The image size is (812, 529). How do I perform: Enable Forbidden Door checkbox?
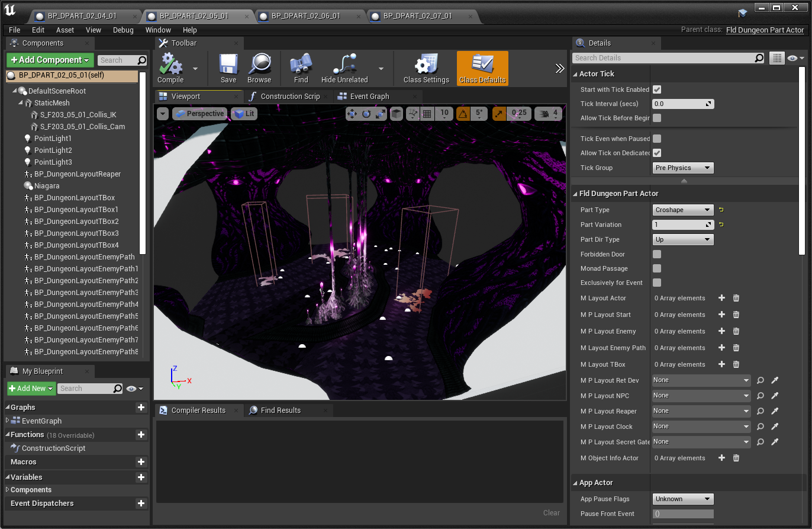[657, 254]
